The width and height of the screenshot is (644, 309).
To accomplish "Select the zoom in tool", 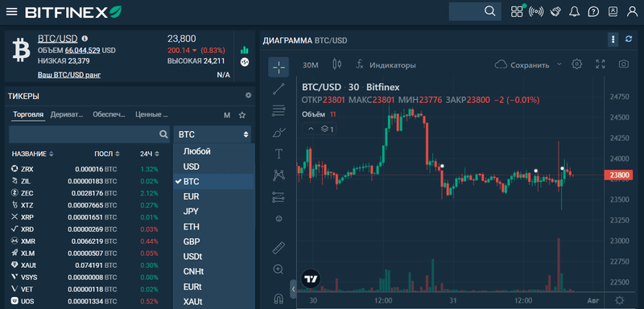I will point(279,270).
